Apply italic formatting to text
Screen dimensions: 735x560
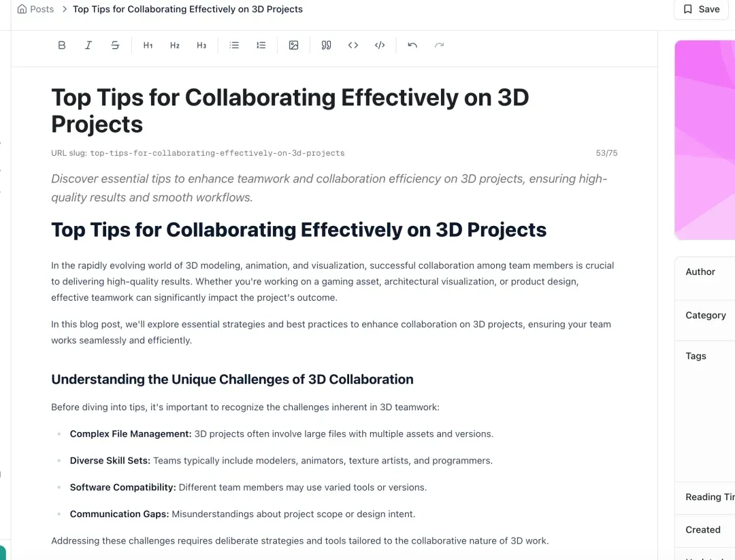(88, 46)
